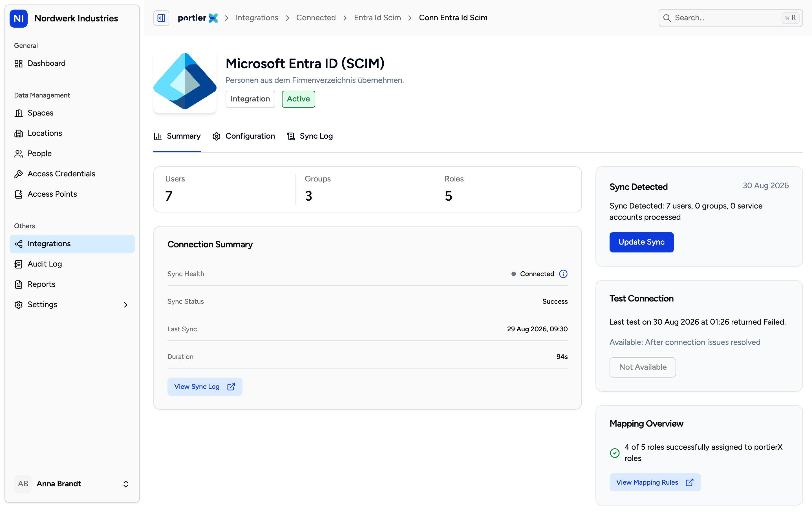Click the Entra Id Scim breadcrumb
The width and height of the screenshot is (812, 519).
coord(377,18)
